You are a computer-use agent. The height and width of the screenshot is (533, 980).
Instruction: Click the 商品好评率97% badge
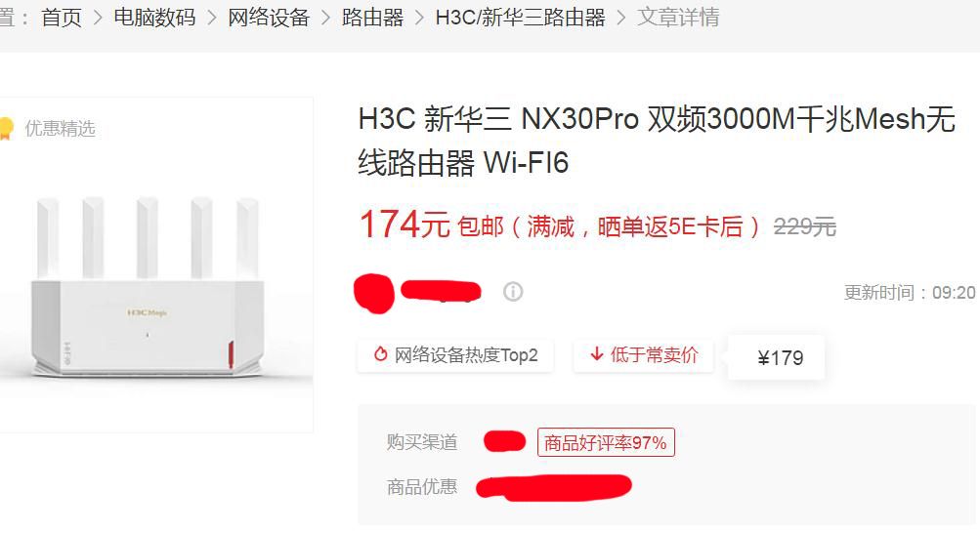tap(606, 442)
